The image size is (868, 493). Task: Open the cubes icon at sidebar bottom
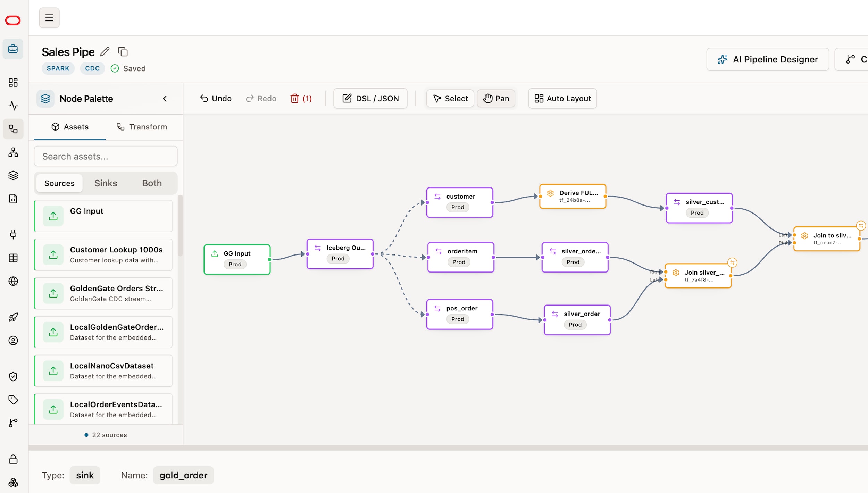pyautogui.click(x=13, y=483)
